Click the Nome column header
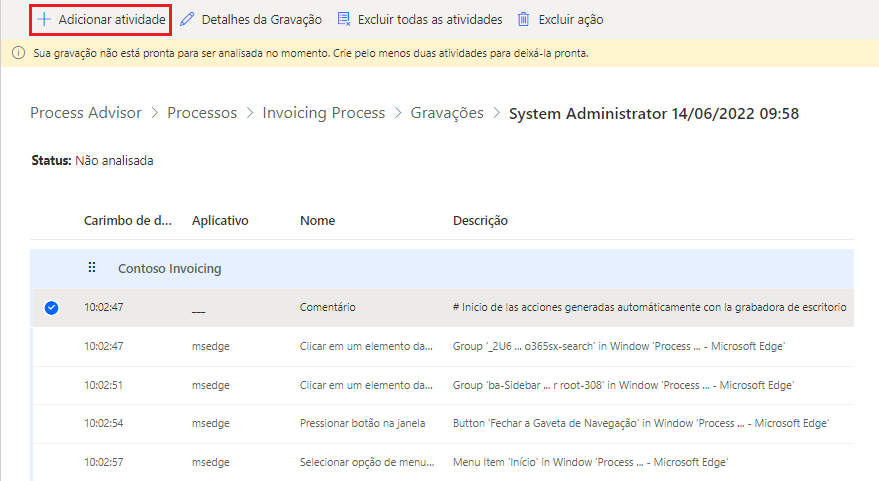This screenshot has height=481, width=879. point(317,220)
